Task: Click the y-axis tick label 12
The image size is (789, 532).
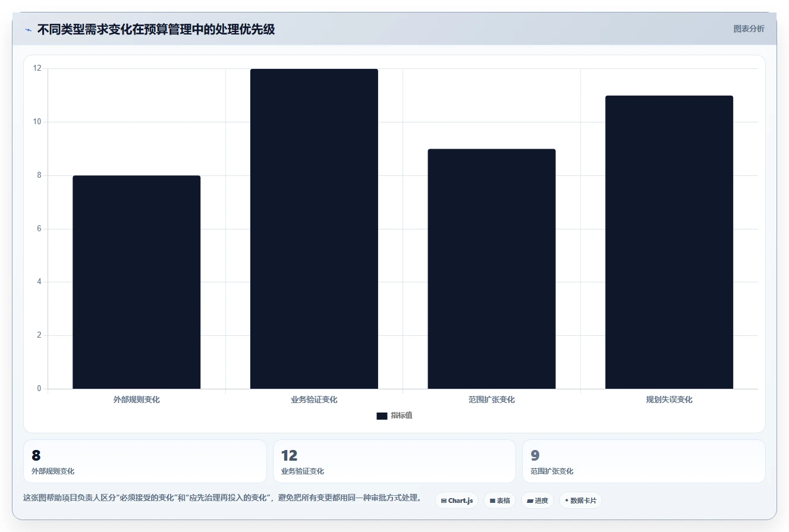Action: click(37, 68)
